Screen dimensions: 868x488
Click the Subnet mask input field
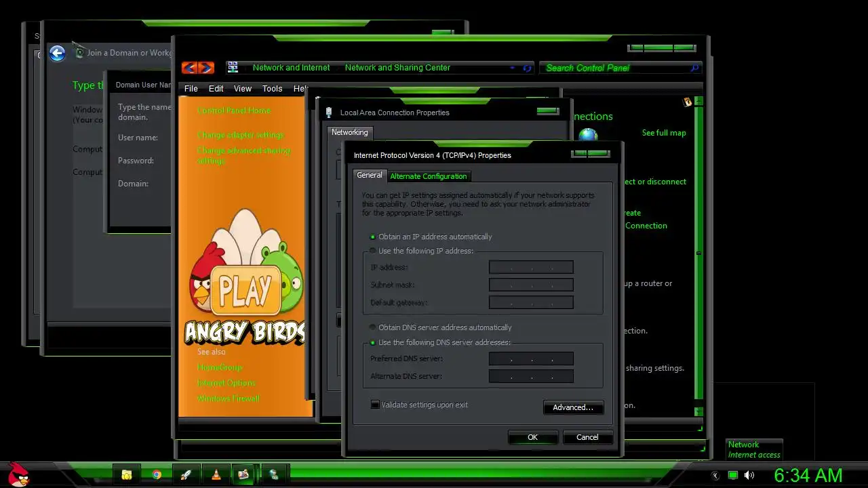(x=531, y=285)
